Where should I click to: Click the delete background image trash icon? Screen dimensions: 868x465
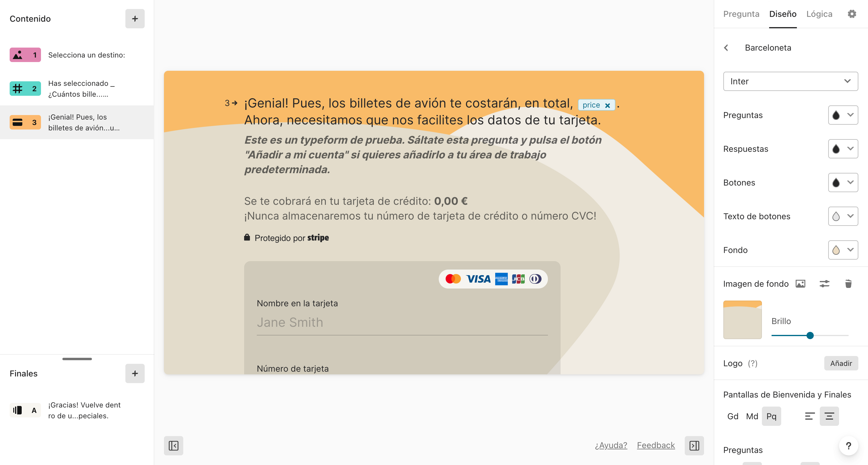coord(848,283)
